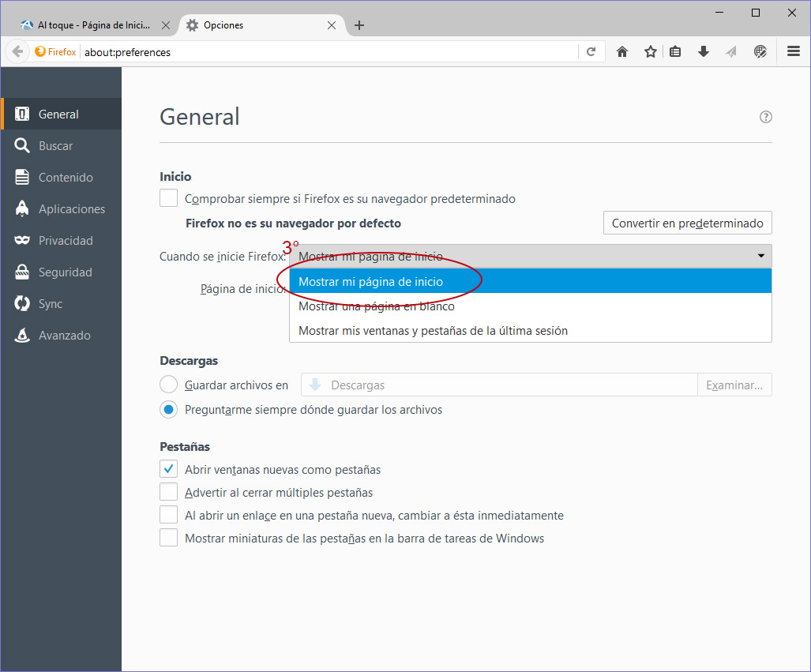
Task: Open the Privacidad preferences section
Action: click(x=61, y=240)
